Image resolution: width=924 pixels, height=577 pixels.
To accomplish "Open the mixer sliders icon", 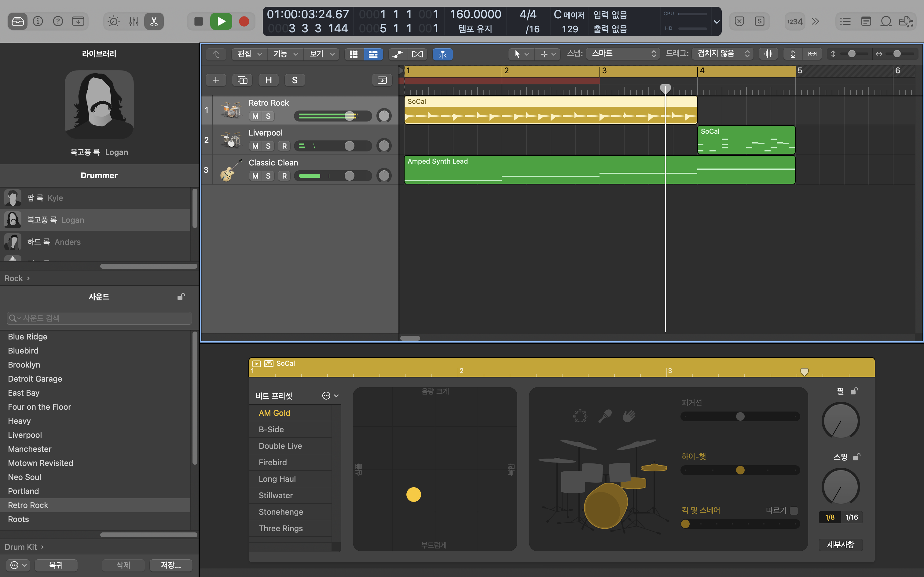I will coord(134,21).
